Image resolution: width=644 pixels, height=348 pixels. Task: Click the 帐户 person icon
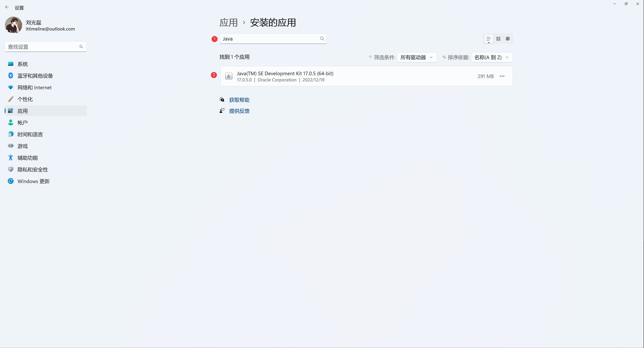11,122
